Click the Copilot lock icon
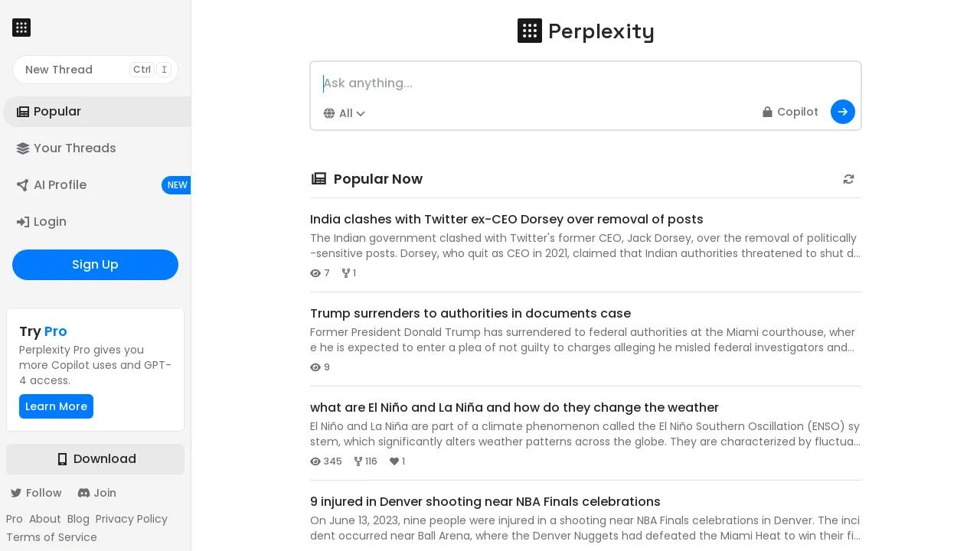980x551 pixels. coord(767,112)
